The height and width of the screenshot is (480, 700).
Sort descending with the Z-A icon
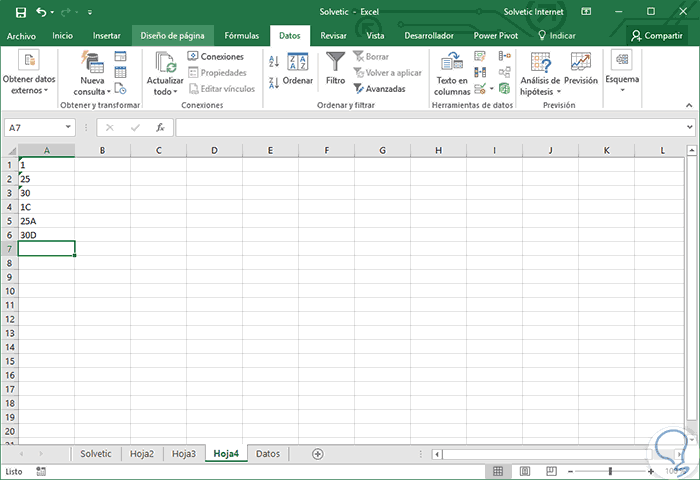[x=274, y=83]
